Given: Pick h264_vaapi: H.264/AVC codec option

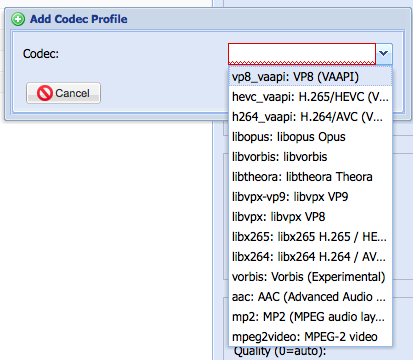Looking at the screenshot, I should (x=310, y=117).
